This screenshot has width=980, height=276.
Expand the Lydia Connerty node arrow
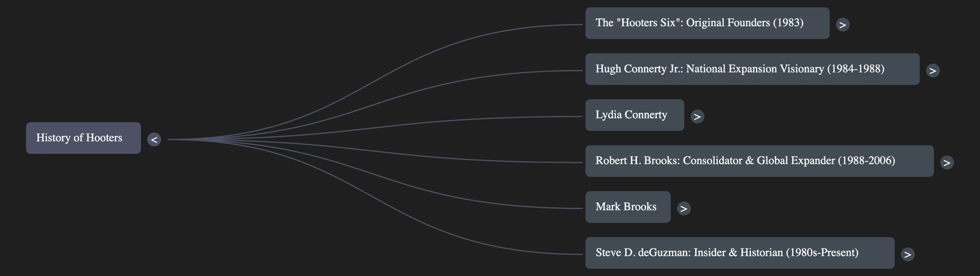click(697, 117)
